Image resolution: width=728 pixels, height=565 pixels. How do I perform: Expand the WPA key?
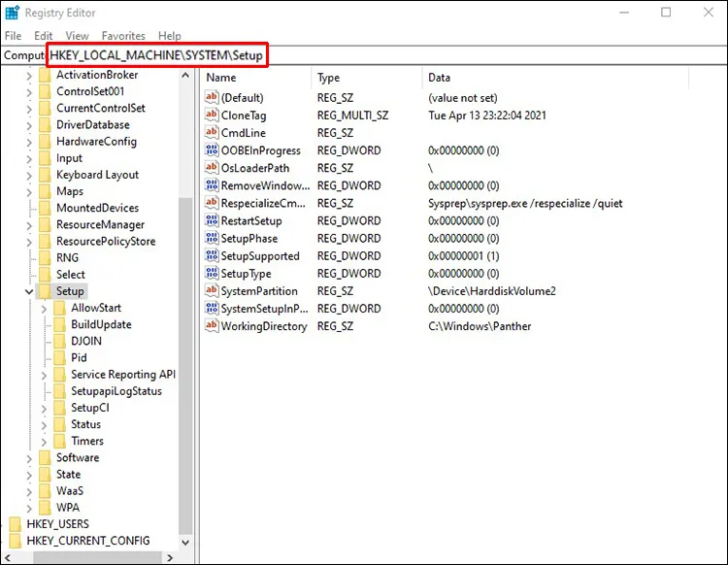(x=29, y=508)
